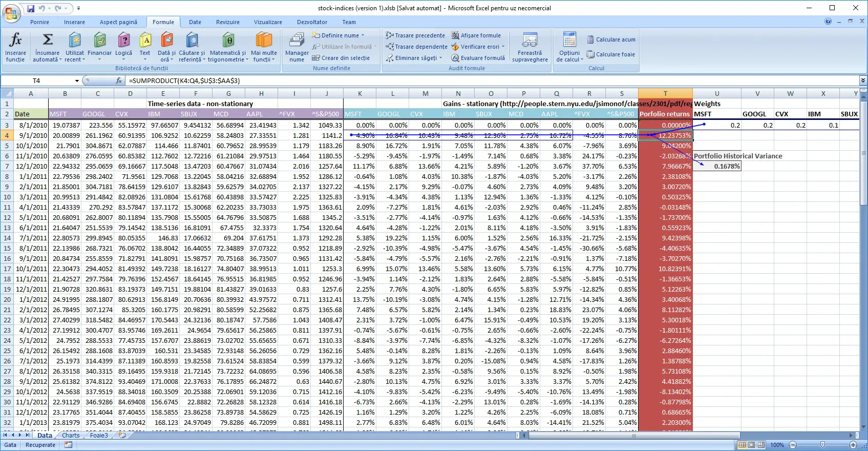
Task: Open Creare din selecție
Action: point(341,58)
